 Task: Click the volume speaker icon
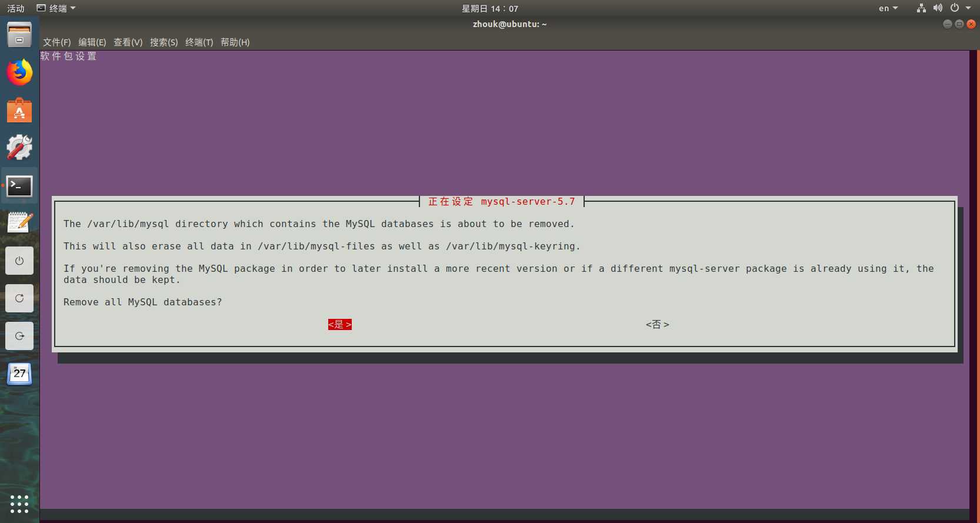(938, 8)
